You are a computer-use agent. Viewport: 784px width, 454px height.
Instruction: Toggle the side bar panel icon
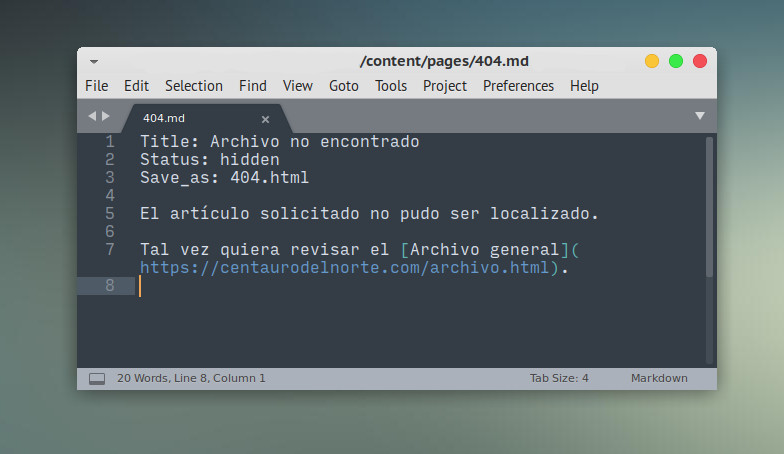click(x=97, y=379)
